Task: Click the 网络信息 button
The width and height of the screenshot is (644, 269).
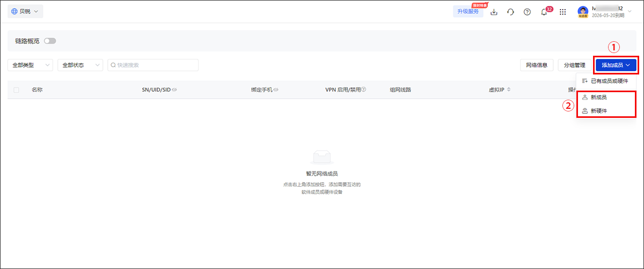Action: point(536,65)
